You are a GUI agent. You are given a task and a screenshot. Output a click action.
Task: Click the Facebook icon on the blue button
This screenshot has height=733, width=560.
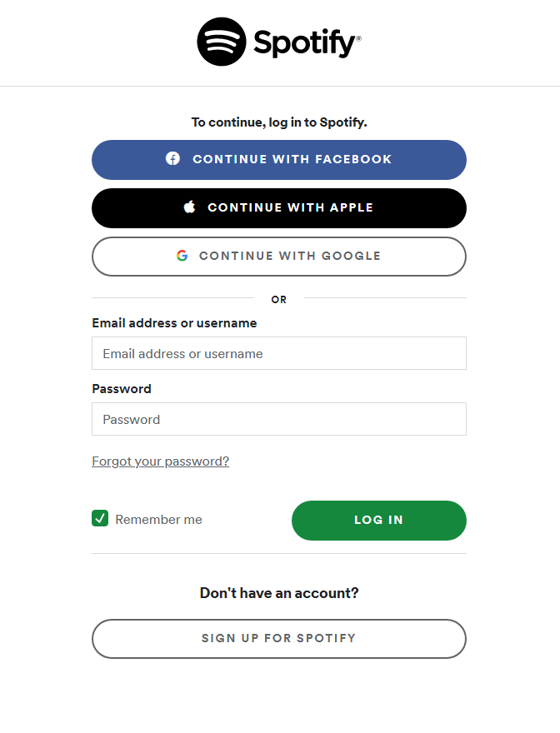172,159
